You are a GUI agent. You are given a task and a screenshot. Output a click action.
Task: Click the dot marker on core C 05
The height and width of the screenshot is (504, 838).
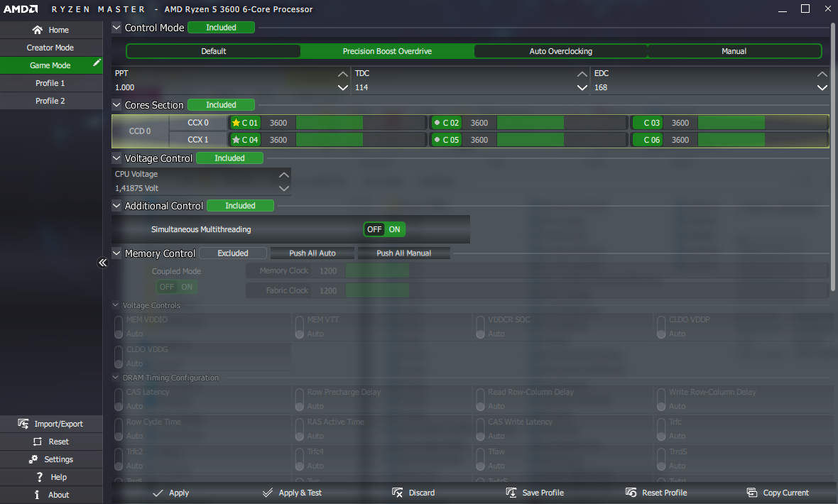437,140
